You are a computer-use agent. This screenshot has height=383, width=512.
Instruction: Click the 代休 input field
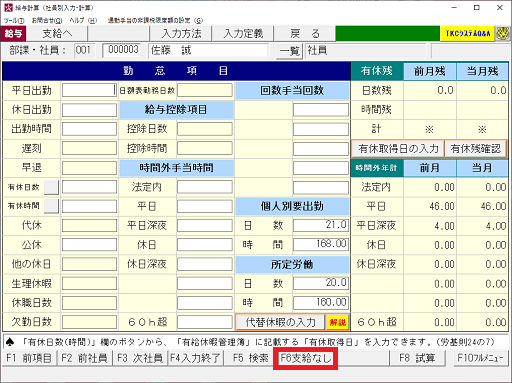[x=89, y=226]
